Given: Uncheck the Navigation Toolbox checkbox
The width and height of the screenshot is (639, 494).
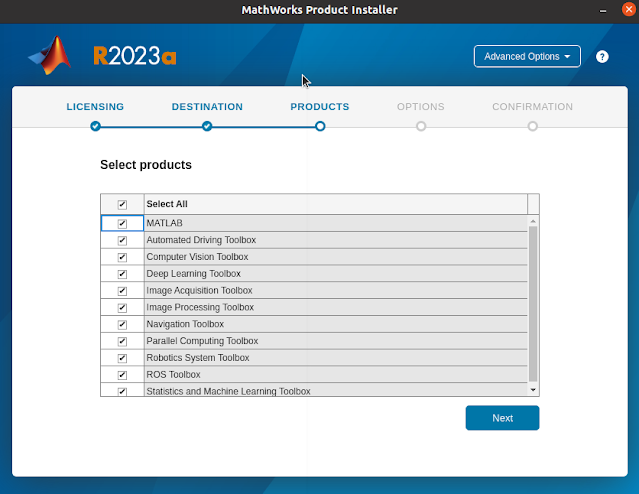Looking at the screenshot, I should pos(122,324).
